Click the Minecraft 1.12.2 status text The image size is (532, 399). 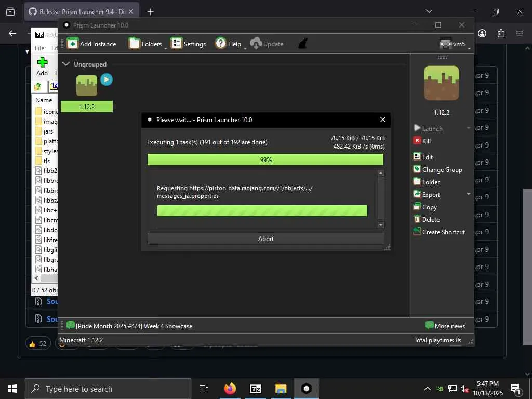pos(81,340)
